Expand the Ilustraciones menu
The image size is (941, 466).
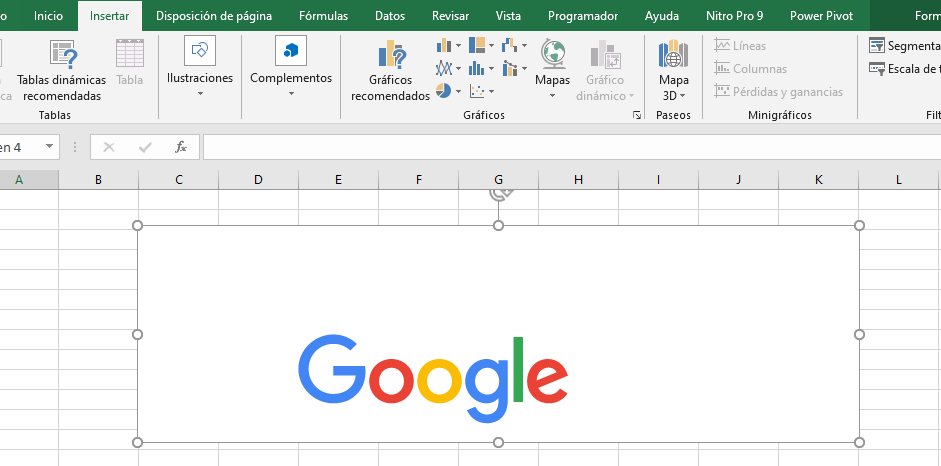tap(200, 68)
